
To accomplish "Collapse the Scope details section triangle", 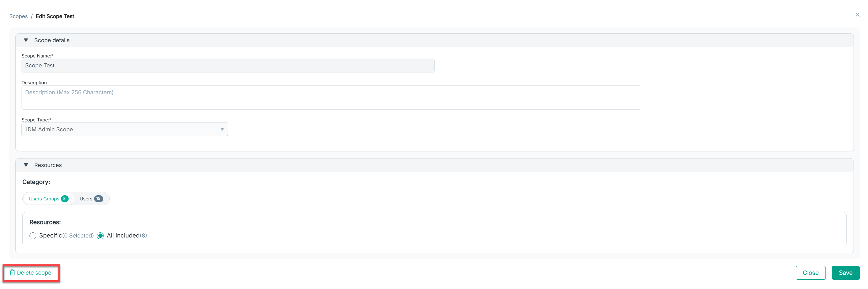I will tap(26, 40).
